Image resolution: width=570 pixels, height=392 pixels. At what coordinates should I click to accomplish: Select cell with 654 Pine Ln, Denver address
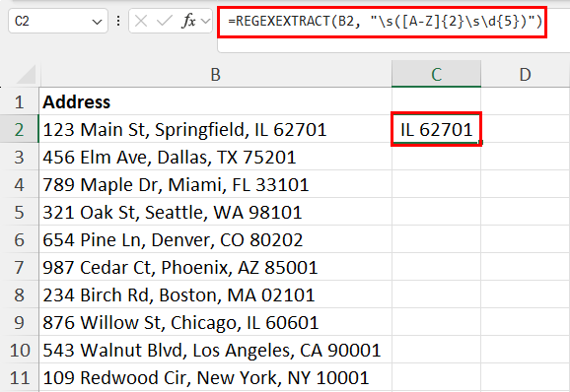216,239
